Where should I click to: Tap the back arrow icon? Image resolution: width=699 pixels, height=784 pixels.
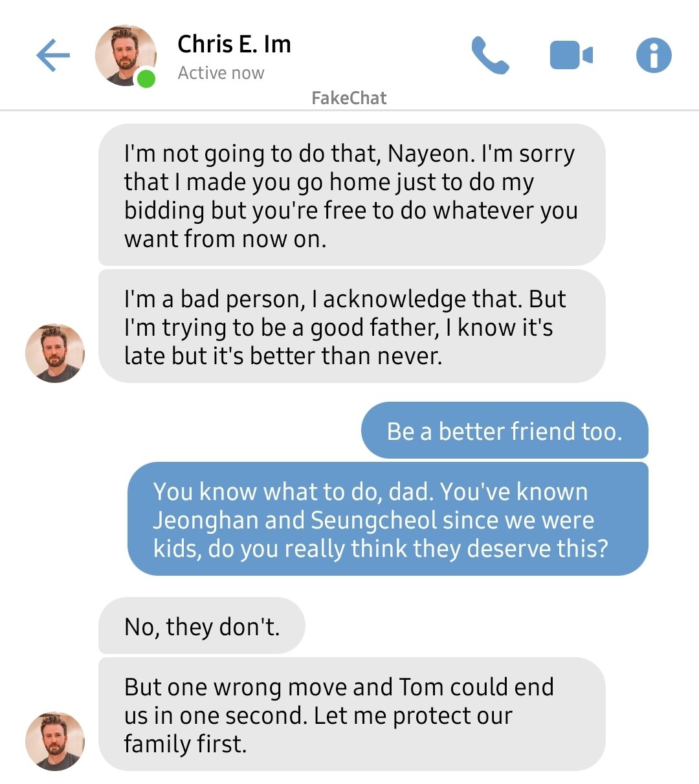pos(53,56)
